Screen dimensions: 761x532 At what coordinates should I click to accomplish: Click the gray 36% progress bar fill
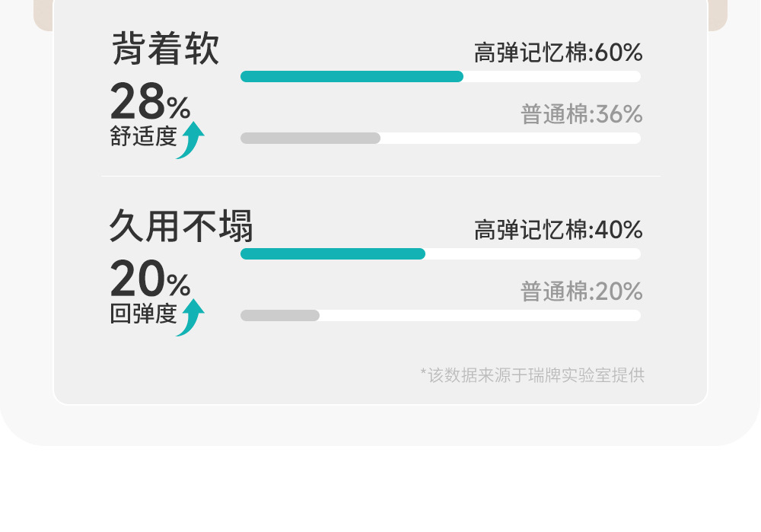310,138
